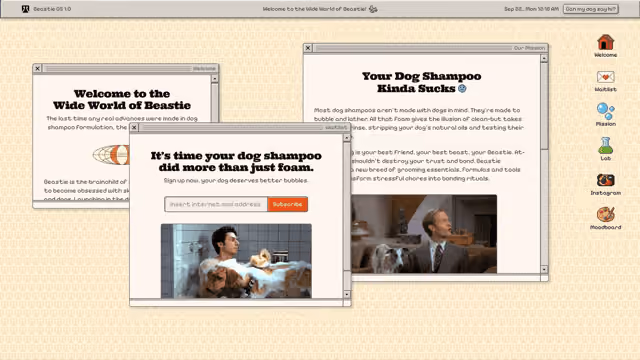This screenshot has height=360, width=640.
Task: Close the Our Mission window
Action: [x=308, y=48]
